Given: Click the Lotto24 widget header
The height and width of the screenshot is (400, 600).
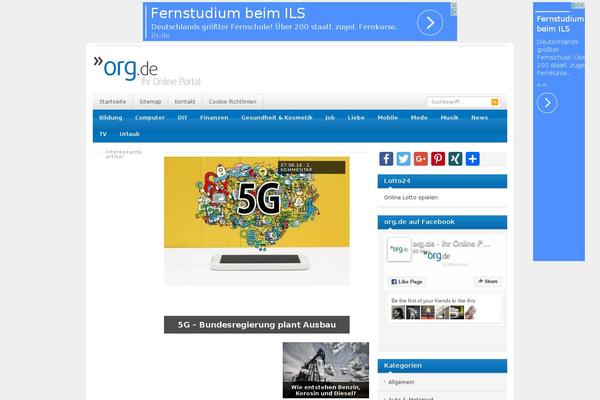Looking at the screenshot, I should [x=442, y=181].
